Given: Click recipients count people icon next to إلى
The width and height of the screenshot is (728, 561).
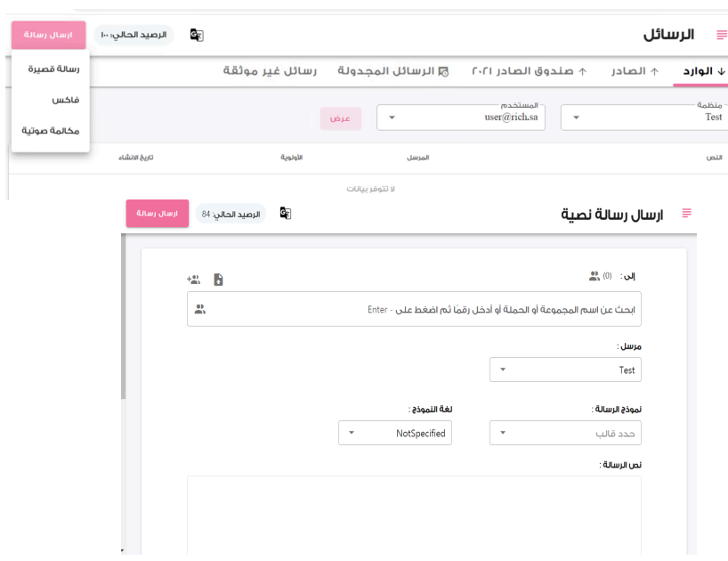Looking at the screenshot, I should pos(595,276).
